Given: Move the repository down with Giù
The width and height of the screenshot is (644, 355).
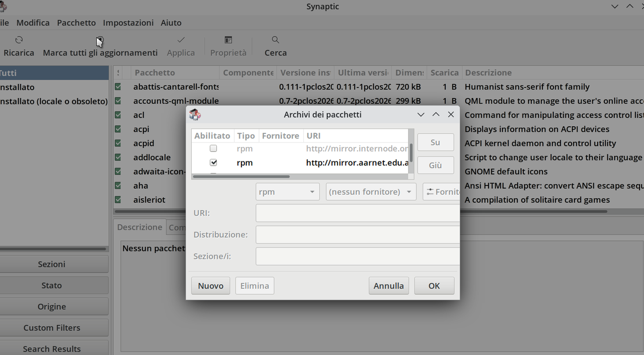Looking at the screenshot, I should click(436, 165).
